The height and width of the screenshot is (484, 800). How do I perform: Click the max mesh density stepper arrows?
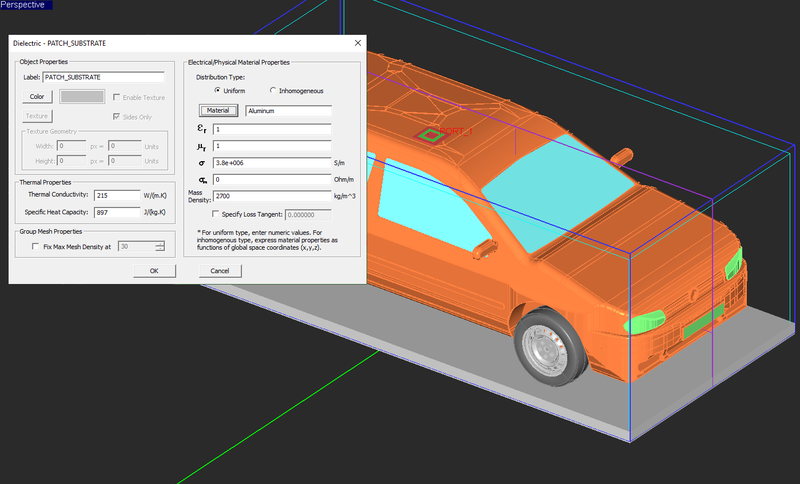[159, 245]
